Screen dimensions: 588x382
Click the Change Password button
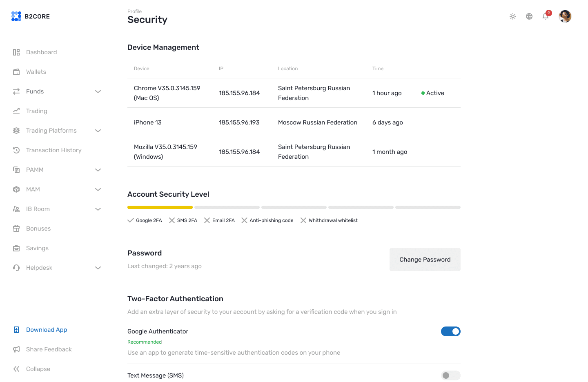(x=425, y=260)
